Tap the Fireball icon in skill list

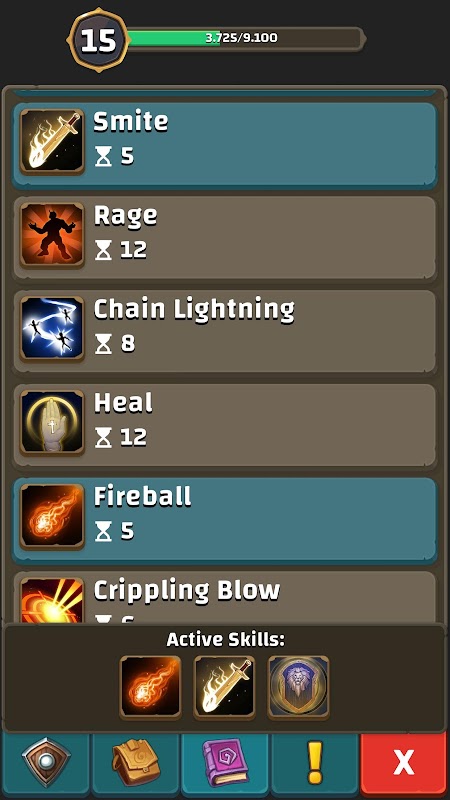point(52,517)
